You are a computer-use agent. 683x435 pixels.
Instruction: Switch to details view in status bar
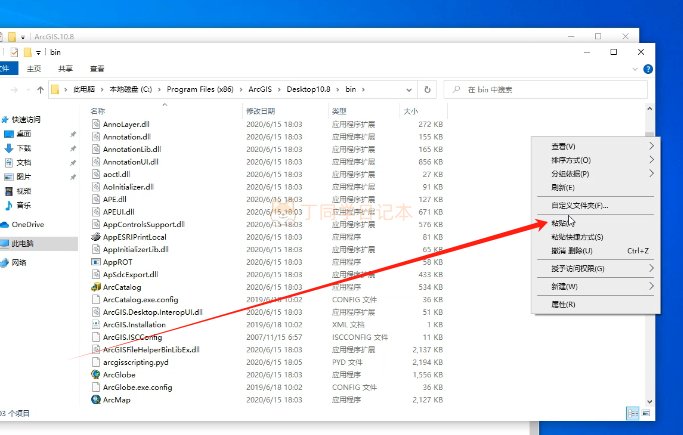632,412
